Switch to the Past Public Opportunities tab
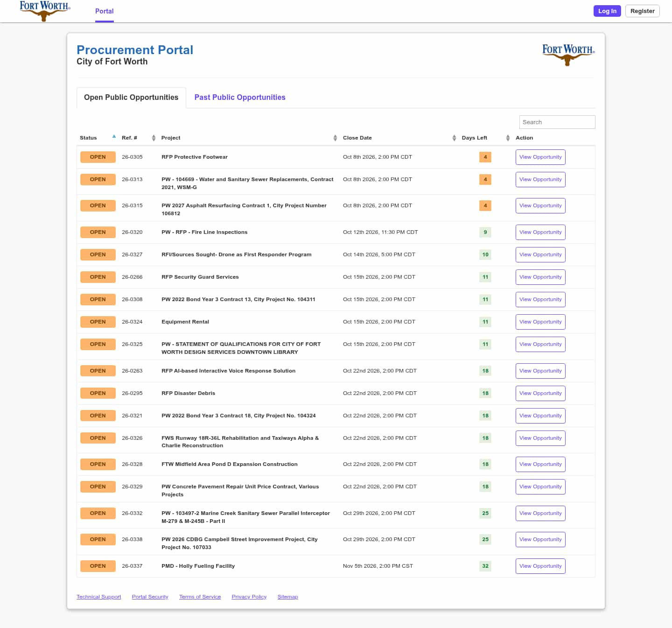Screen dimensions: 672x628 (240, 98)
